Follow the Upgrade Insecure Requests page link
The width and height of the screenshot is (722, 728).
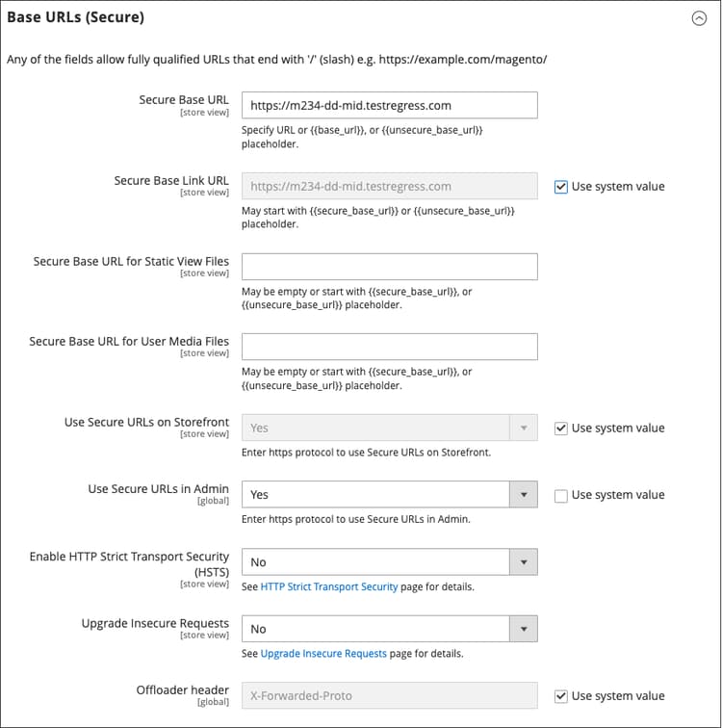coord(323,654)
